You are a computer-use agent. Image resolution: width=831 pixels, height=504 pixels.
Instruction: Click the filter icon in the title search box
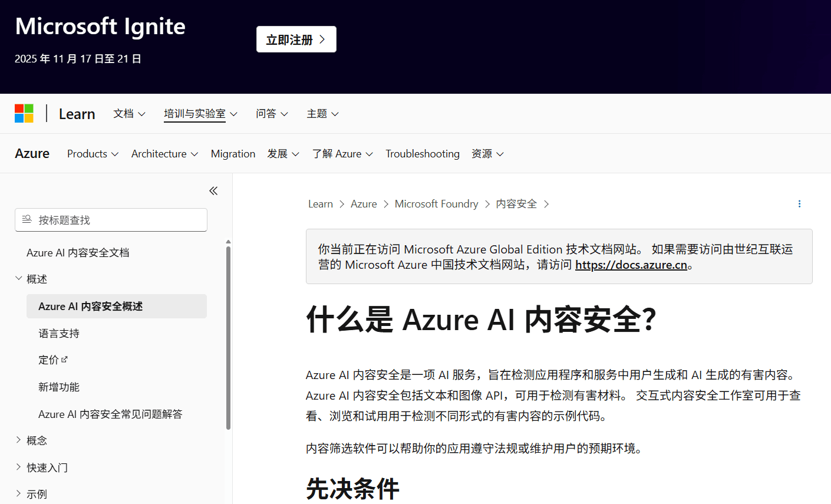tap(27, 219)
